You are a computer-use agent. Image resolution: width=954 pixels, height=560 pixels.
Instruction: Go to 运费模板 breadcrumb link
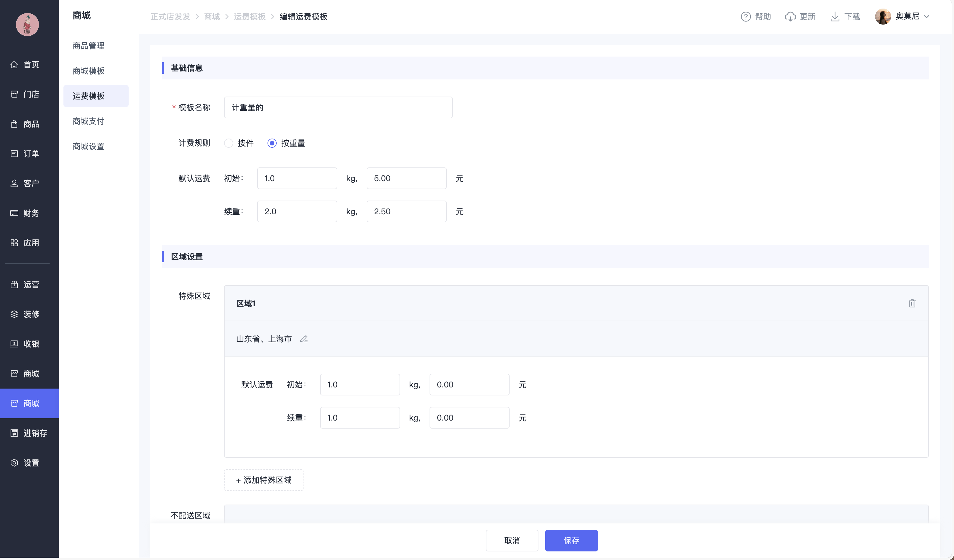point(250,17)
